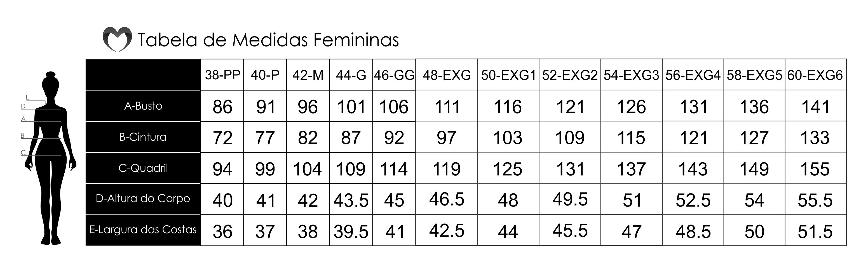Select the 38-PP size column header

click(x=222, y=75)
